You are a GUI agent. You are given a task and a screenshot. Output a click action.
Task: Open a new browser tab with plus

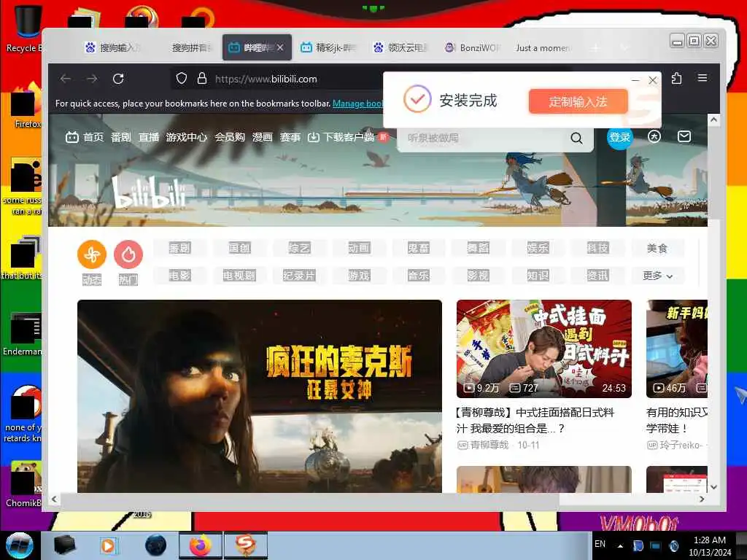(595, 47)
